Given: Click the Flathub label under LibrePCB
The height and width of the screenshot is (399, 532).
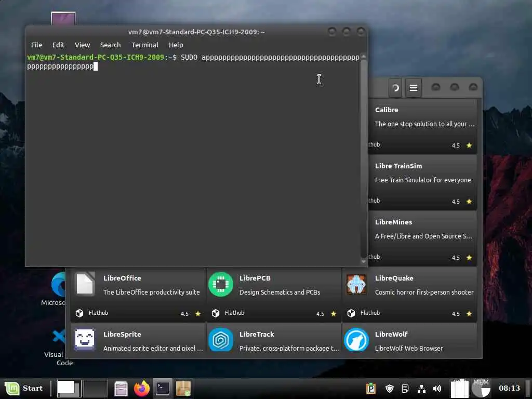Looking at the screenshot, I should [x=234, y=313].
